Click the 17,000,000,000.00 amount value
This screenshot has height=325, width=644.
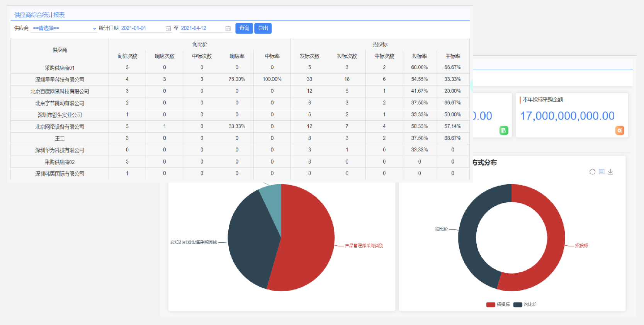coord(567,116)
